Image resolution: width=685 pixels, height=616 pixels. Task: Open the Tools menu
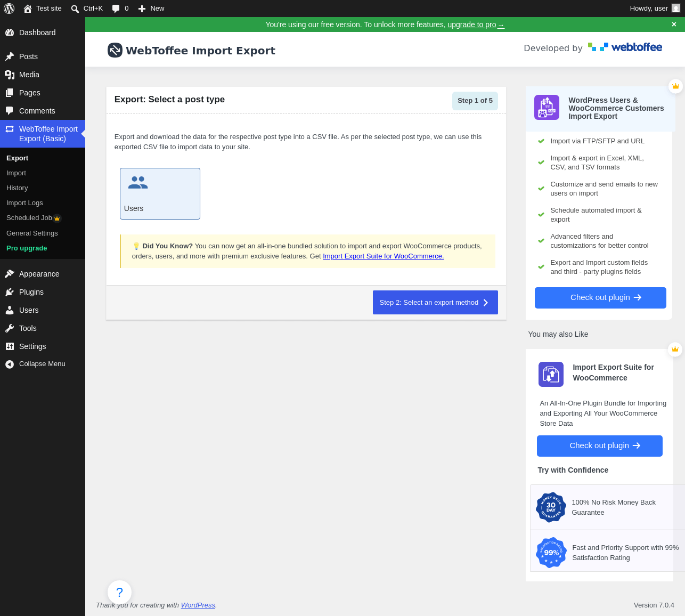point(43,328)
